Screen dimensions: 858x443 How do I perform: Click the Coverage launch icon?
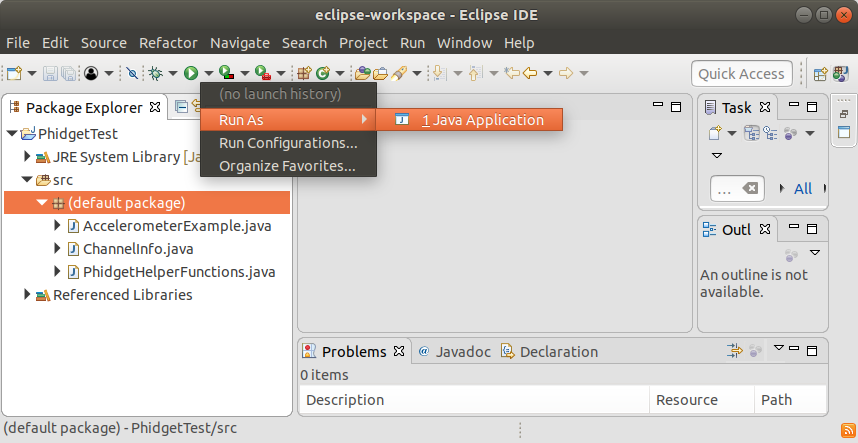point(227,73)
